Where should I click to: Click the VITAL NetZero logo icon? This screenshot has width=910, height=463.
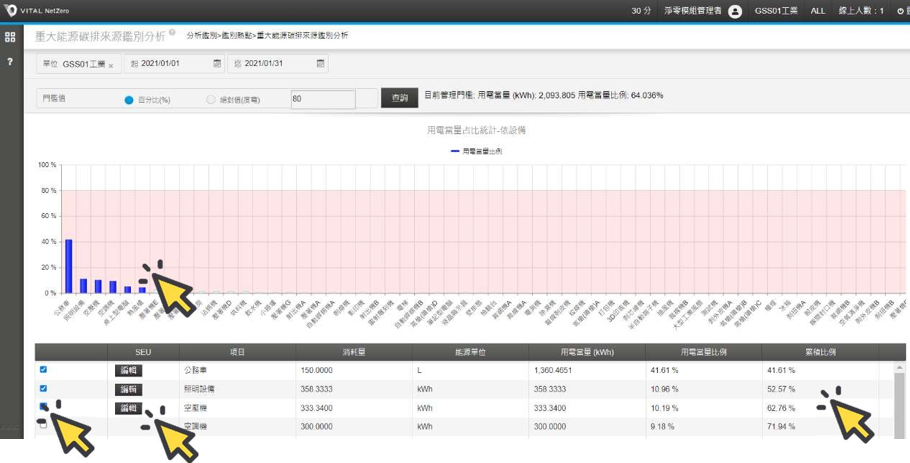pyautogui.click(x=12, y=10)
